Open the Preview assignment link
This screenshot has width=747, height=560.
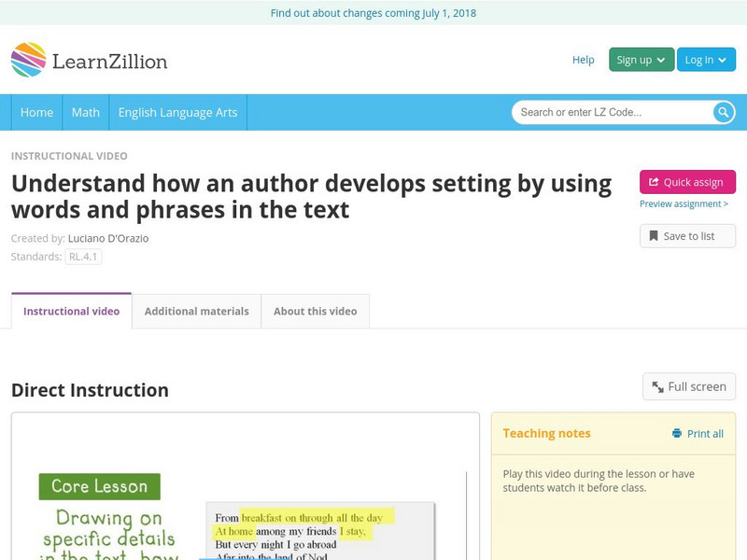tap(684, 203)
